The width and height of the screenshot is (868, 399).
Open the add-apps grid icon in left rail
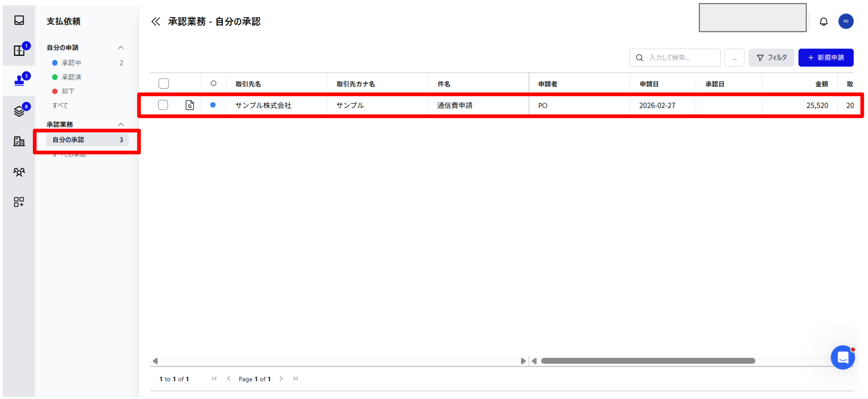(19, 202)
